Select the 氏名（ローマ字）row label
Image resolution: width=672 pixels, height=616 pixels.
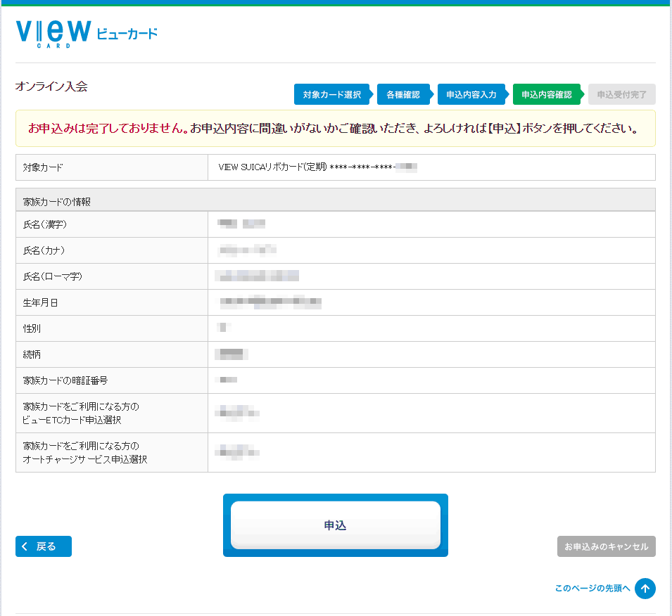coord(53,276)
